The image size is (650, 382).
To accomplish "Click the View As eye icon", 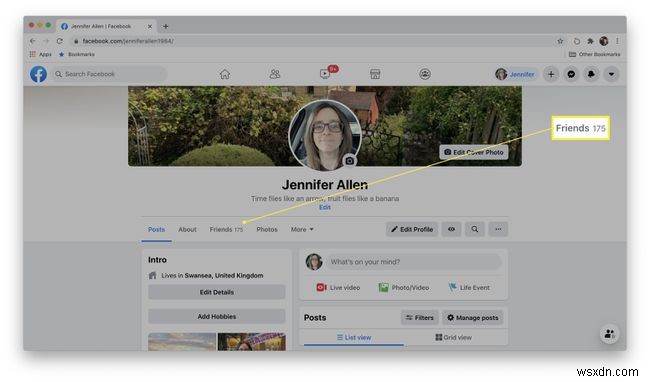I will pos(451,229).
